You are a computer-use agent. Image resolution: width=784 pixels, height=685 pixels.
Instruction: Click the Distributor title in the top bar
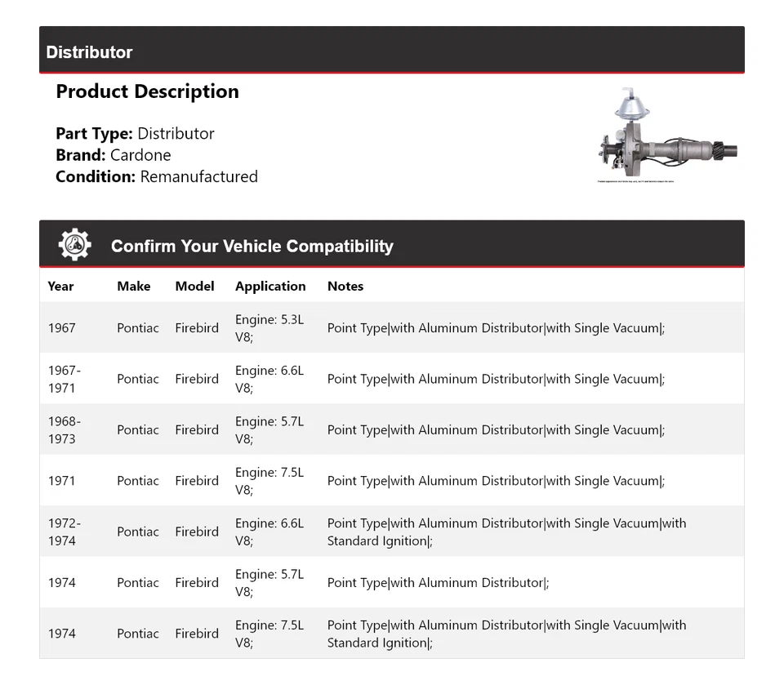pos(89,52)
